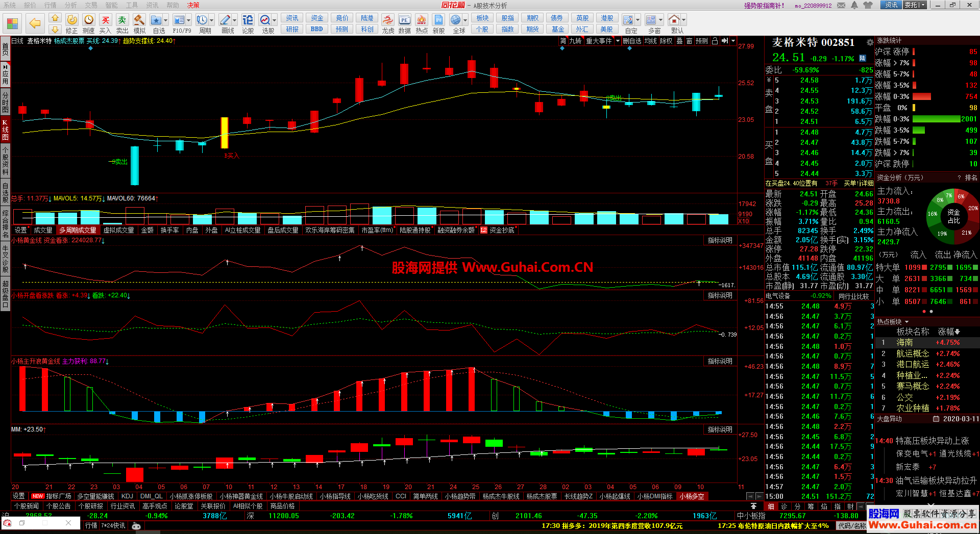This screenshot has height=534, width=980.
Task: Open the chart toolbar's last dropdown arrow
Action: [733, 41]
